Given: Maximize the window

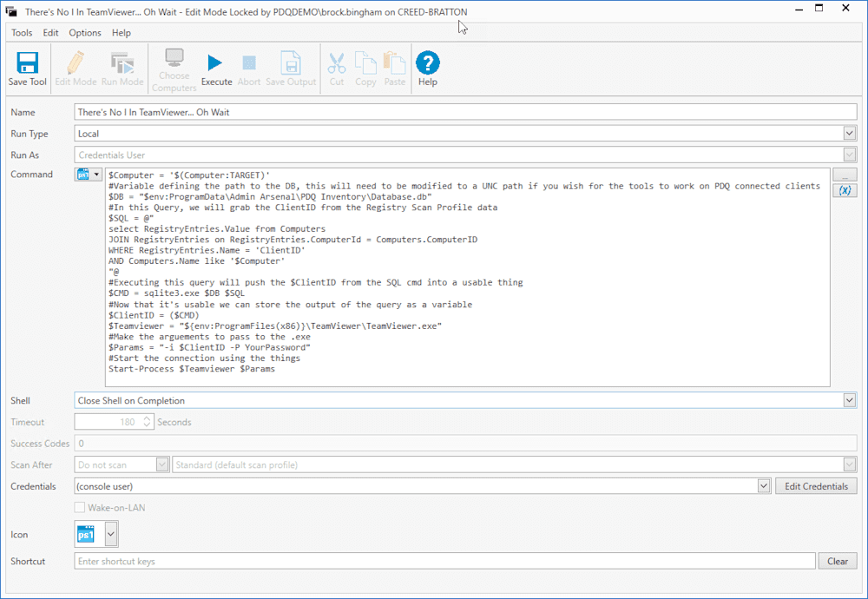Looking at the screenshot, I should tap(819, 9).
